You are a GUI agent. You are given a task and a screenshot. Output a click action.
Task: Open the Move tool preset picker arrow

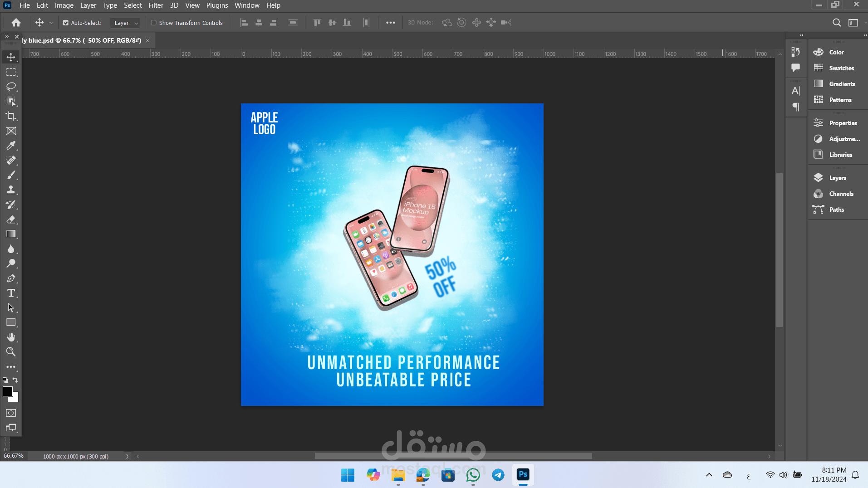[51, 23]
